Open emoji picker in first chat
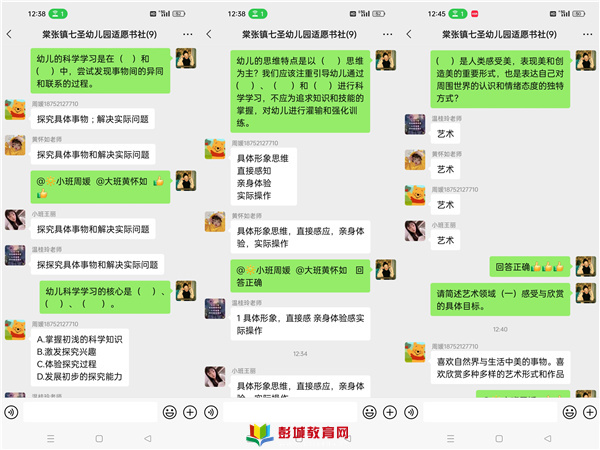 click(170, 412)
